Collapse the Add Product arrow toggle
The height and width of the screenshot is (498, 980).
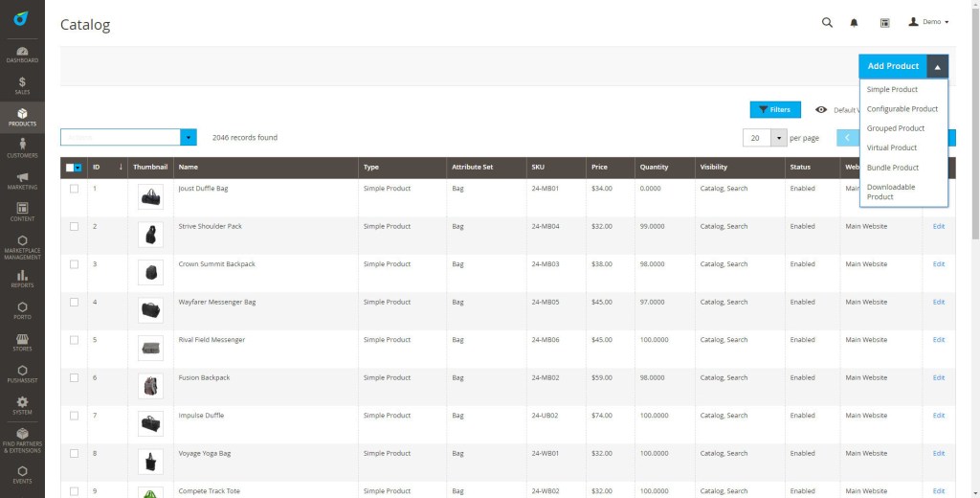(938, 66)
